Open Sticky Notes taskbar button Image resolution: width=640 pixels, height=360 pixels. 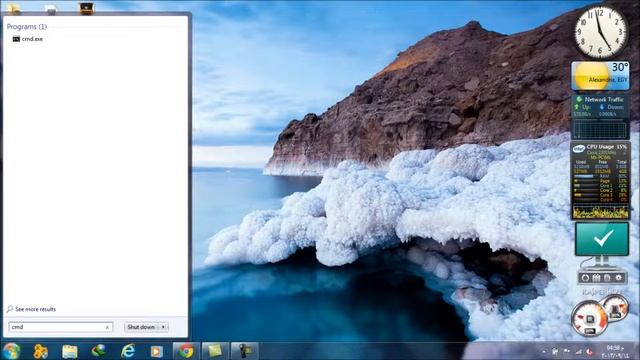pyautogui.click(x=215, y=351)
